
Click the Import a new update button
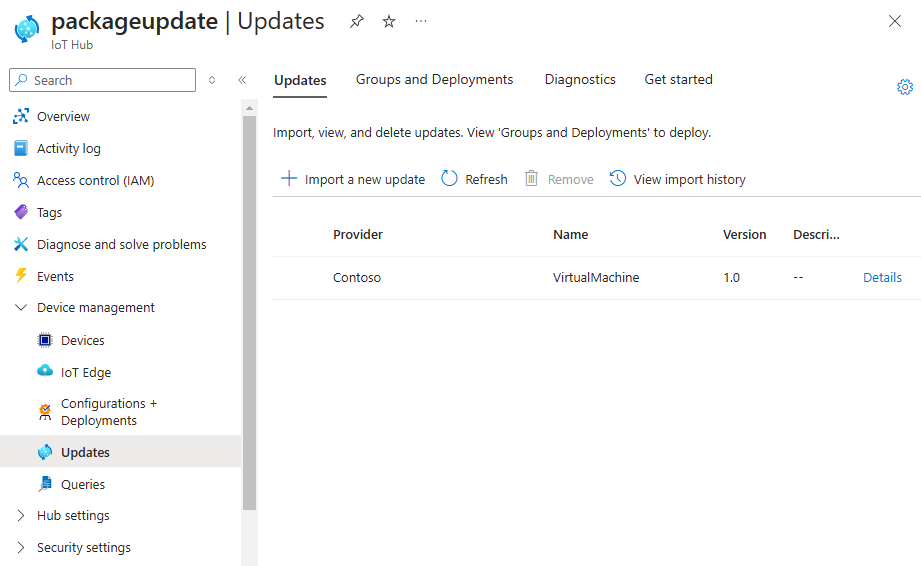353,179
